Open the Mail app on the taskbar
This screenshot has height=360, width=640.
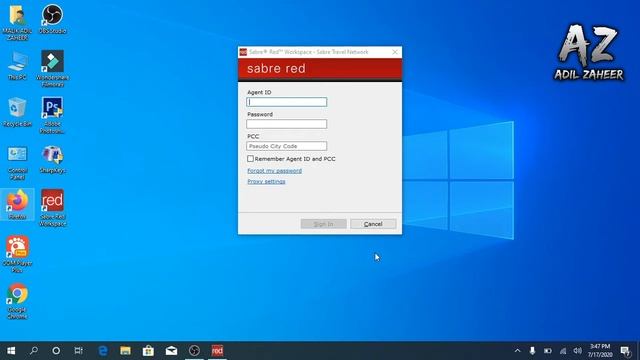171,351
